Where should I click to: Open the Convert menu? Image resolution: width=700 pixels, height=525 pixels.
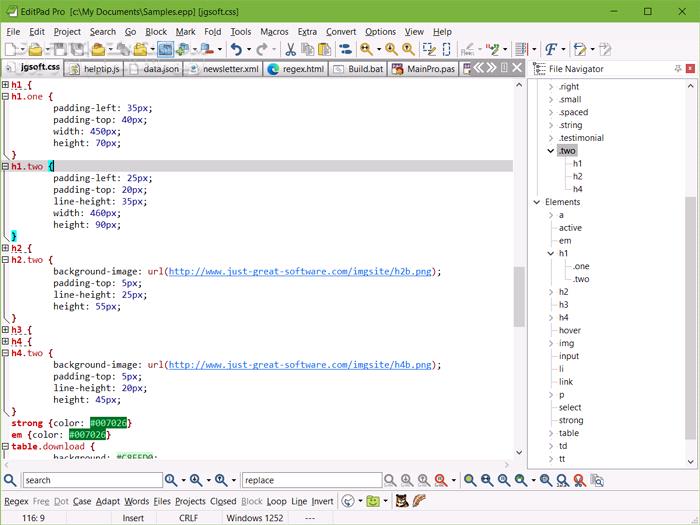(x=340, y=32)
